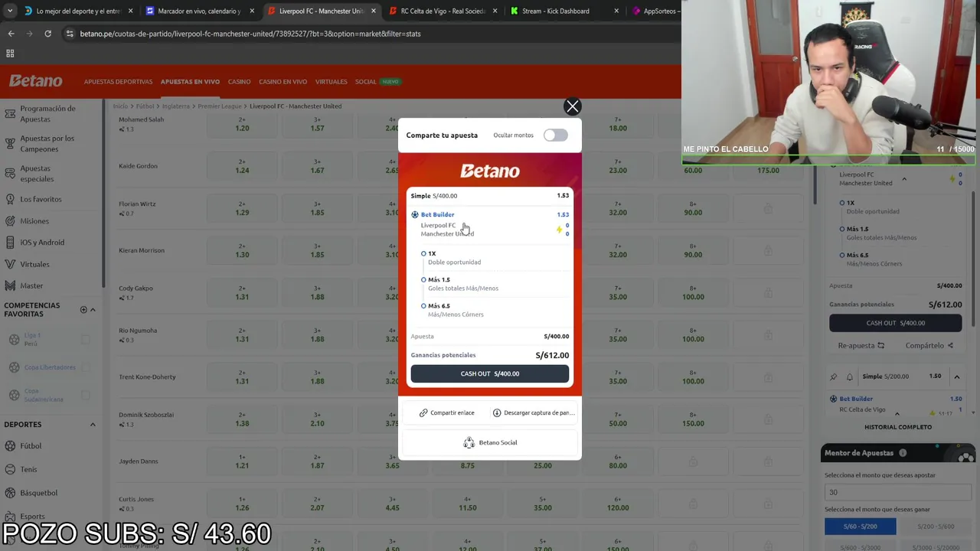Click the download icon for Descargar captura
Screen dimensions: 980x551
[497, 412]
